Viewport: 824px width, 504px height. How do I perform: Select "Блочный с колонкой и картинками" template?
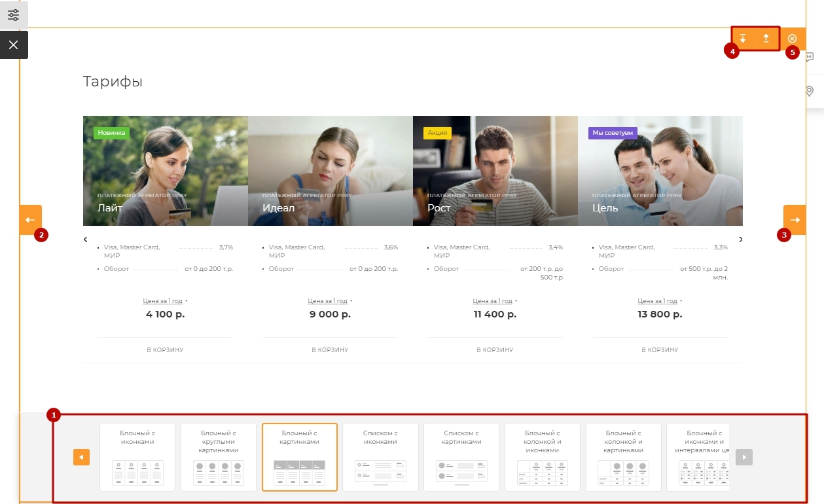pyautogui.click(x=624, y=457)
